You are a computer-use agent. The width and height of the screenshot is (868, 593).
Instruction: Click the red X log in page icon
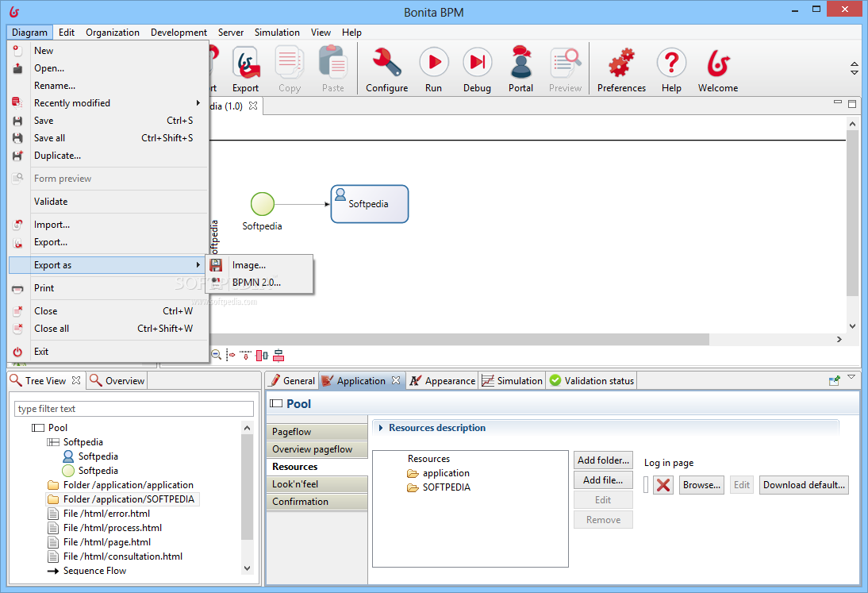point(663,485)
